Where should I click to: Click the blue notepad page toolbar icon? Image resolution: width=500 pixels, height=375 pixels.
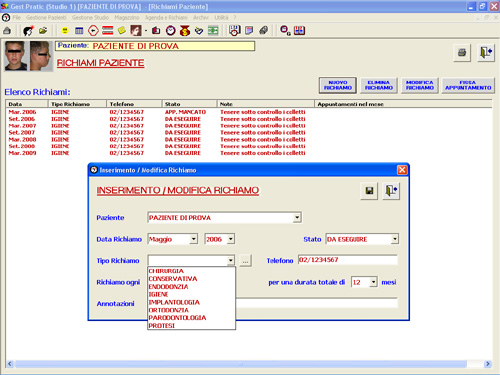pyautogui.click(x=249, y=31)
